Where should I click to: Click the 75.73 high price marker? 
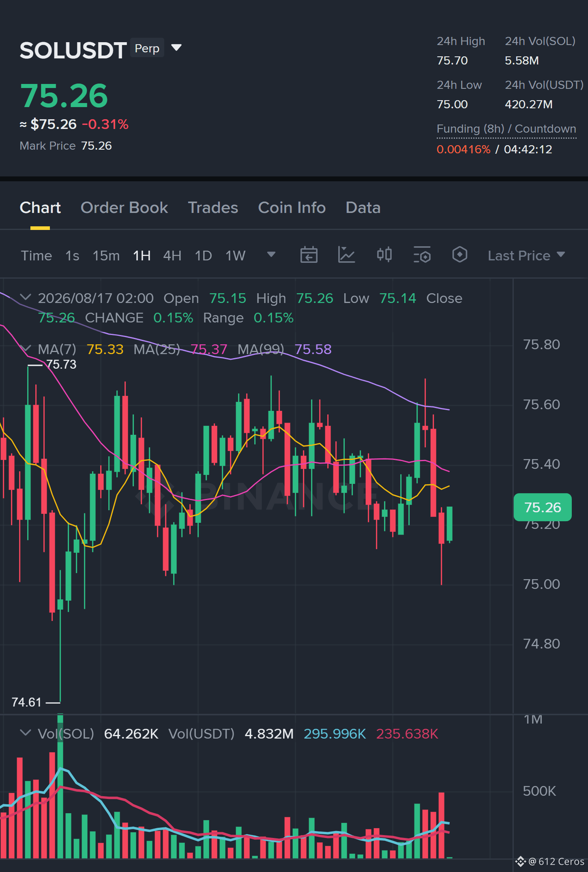[61, 364]
